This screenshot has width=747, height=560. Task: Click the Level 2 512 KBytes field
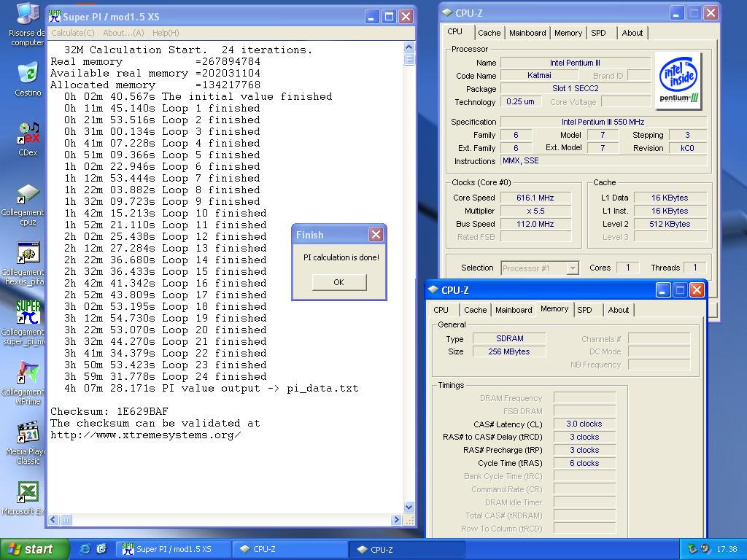coord(670,224)
